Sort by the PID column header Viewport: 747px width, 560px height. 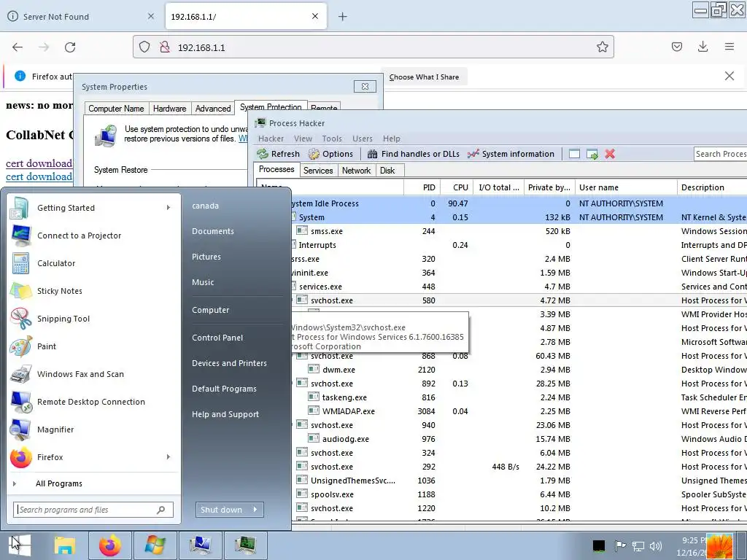coord(422,187)
